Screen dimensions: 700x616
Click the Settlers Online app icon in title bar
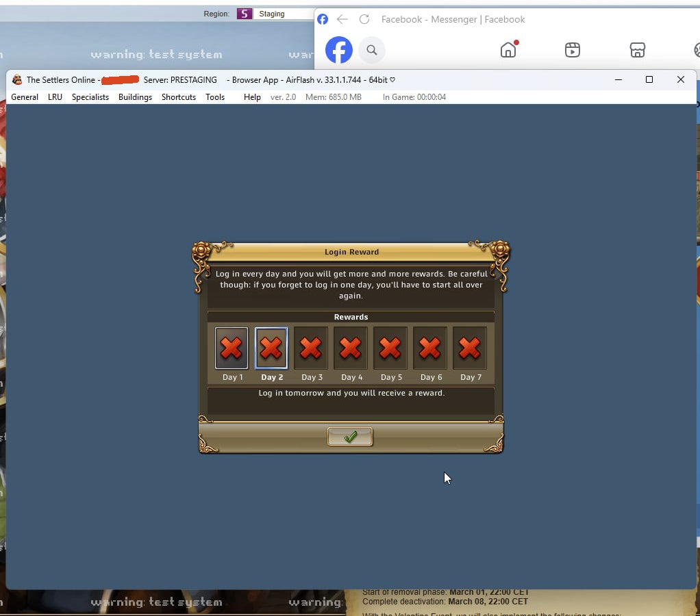pyautogui.click(x=17, y=80)
